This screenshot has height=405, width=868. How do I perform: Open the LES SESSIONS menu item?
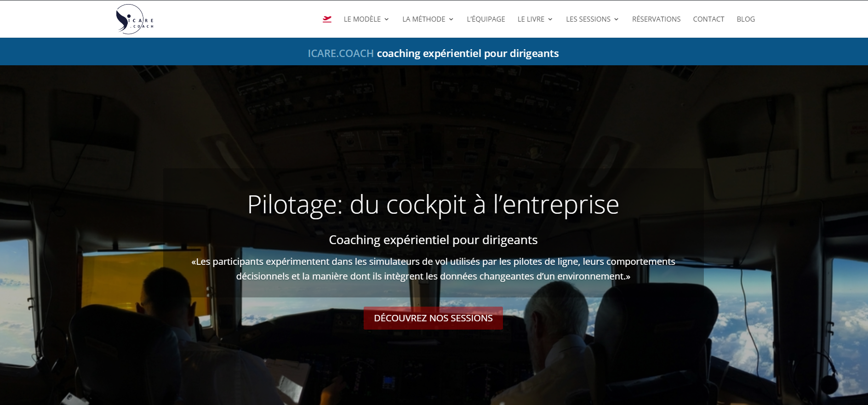click(588, 19)
